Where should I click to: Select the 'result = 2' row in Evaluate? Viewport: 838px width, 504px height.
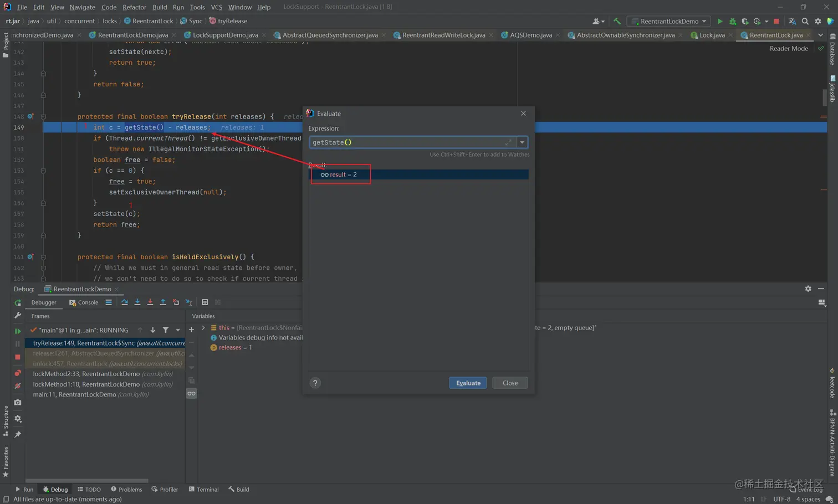click(x=418, y=174)
